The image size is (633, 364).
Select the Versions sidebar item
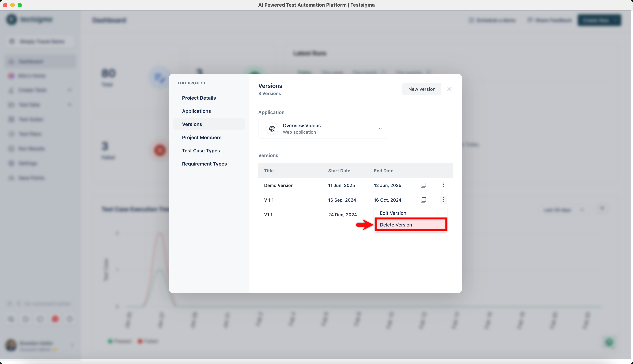click(192, 124)
